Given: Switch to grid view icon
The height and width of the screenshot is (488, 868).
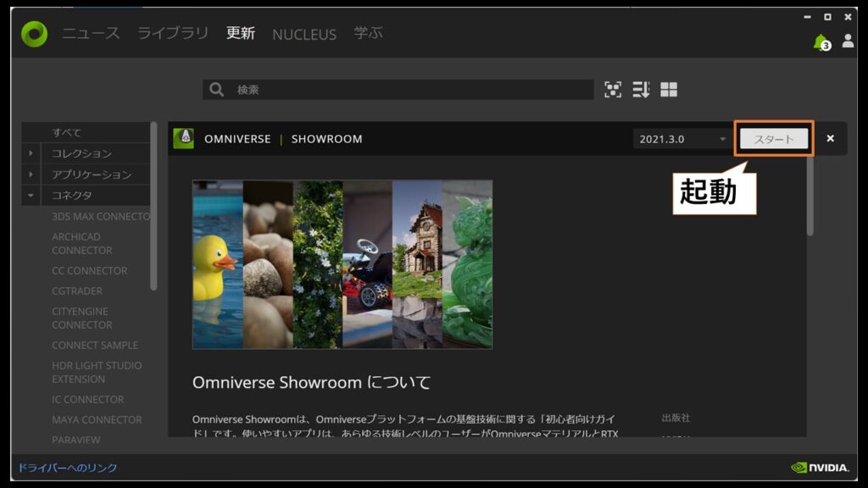Looking at the screenshot, I should coord(669,90).
